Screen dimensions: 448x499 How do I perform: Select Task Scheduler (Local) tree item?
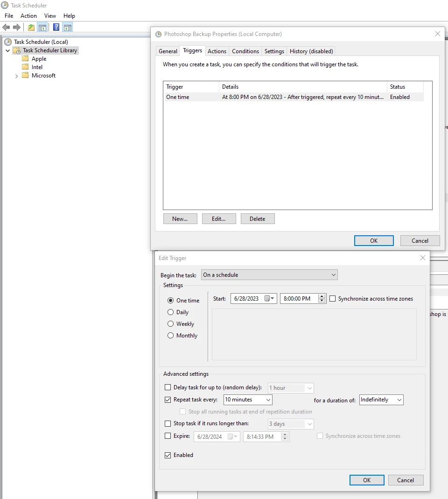[41, 42]
